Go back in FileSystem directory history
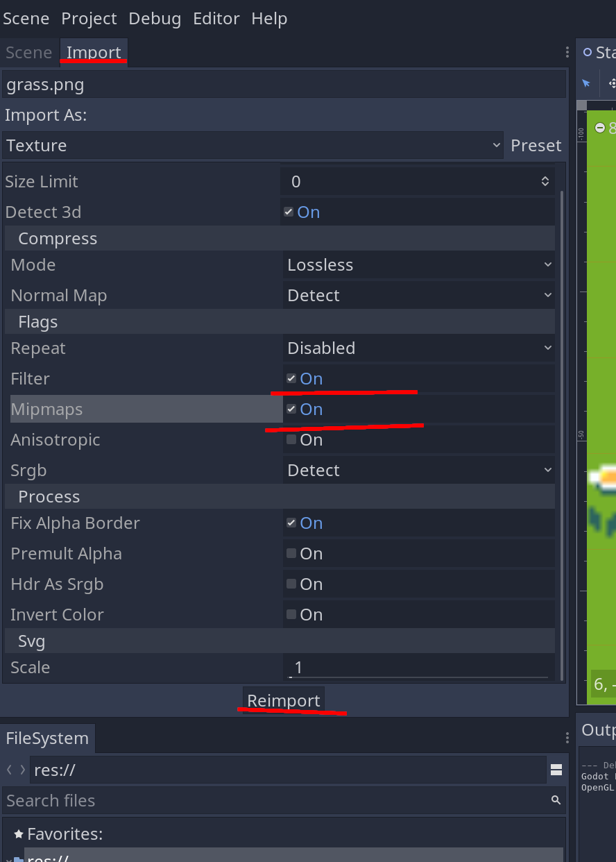This screenshot has width=616, height=862. click(10, 770)
